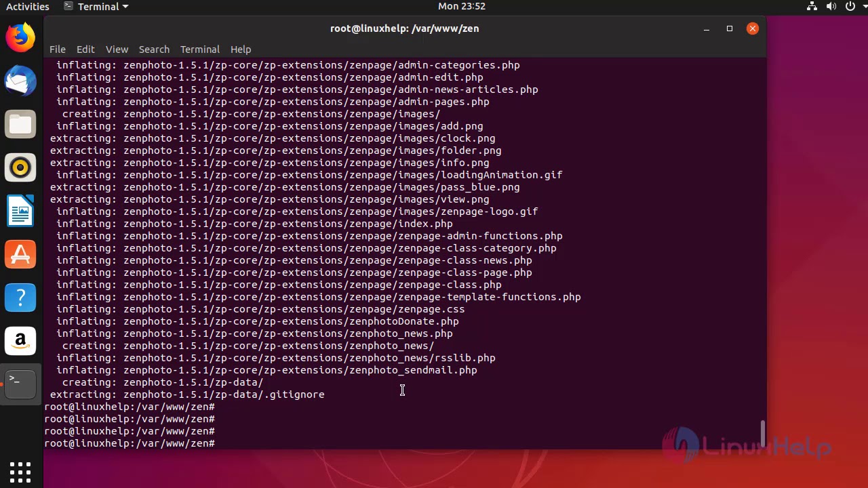Click the line ending in admin-categories.php
868x488 pixels.
288,65
